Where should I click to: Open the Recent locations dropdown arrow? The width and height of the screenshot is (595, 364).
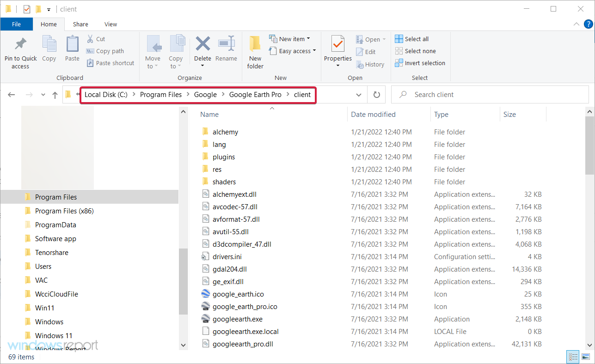click(43, 95)
